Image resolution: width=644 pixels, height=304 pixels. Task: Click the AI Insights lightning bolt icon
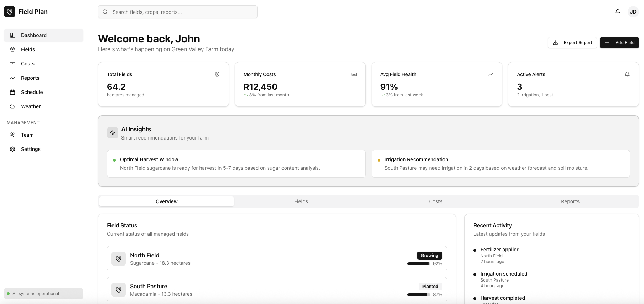[113, 133]
